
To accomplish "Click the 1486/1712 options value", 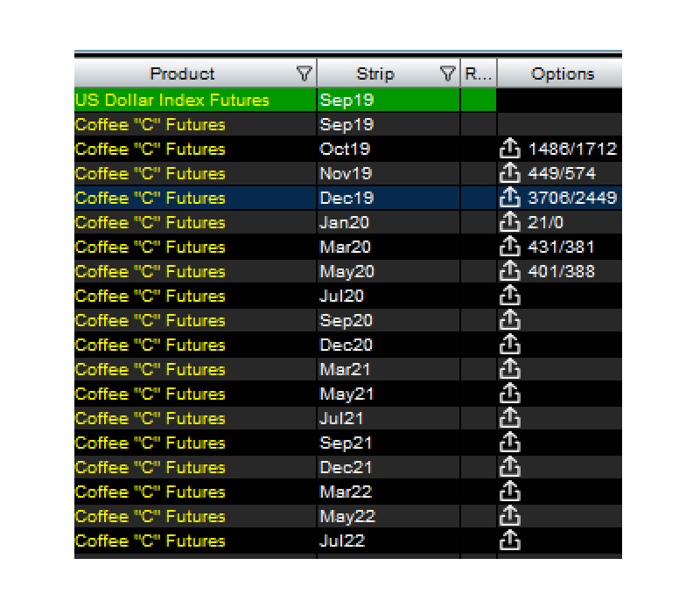I will pos(572,149).
